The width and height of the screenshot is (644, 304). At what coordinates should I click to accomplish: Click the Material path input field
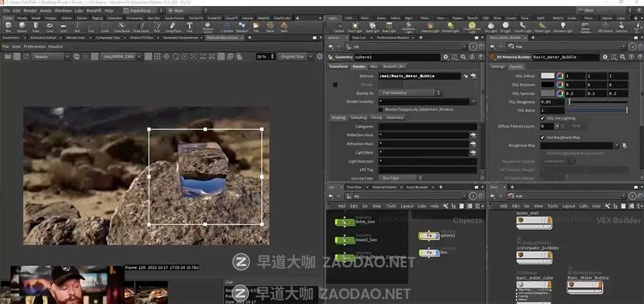pos(419,76)
